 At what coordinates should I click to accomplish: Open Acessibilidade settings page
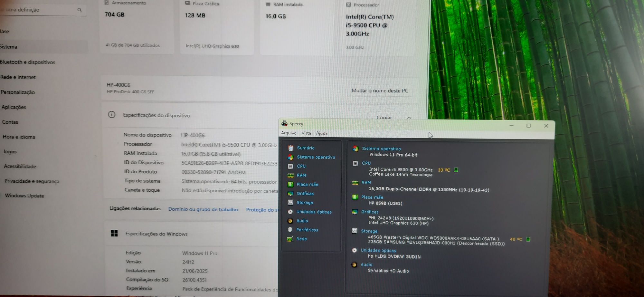click(x=20, y=166)
